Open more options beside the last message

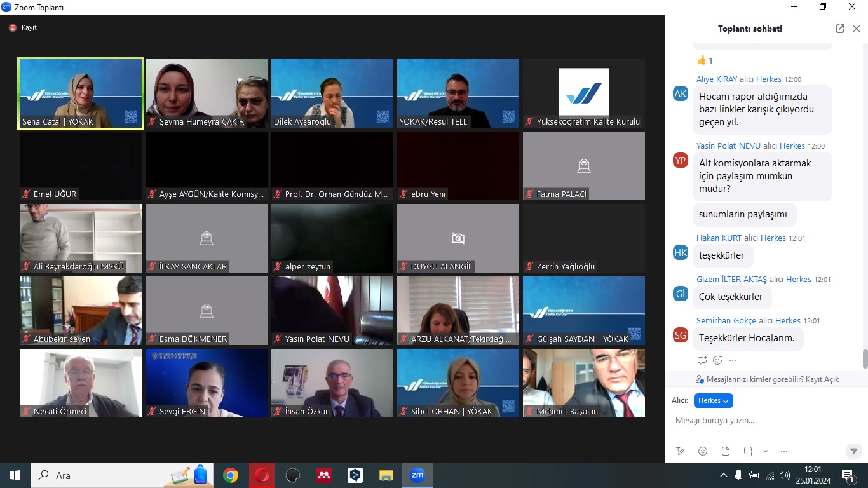[733, 360]
